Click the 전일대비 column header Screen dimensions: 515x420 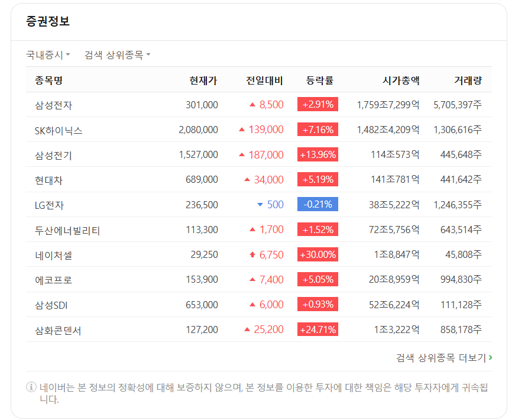click(x=265, y=80)
